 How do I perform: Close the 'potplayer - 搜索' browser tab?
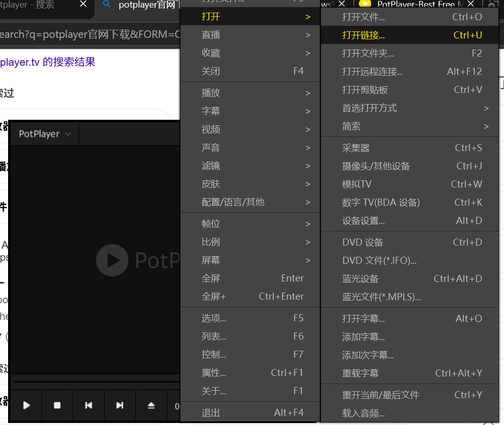[83, 4]
